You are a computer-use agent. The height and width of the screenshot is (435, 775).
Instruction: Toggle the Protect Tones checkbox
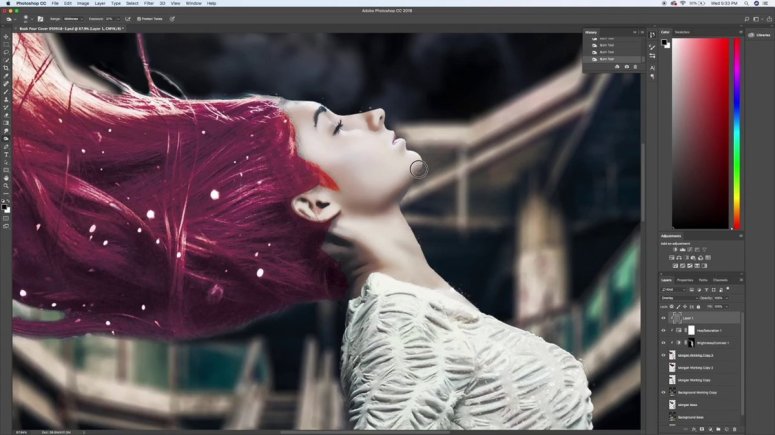(139, 18)
